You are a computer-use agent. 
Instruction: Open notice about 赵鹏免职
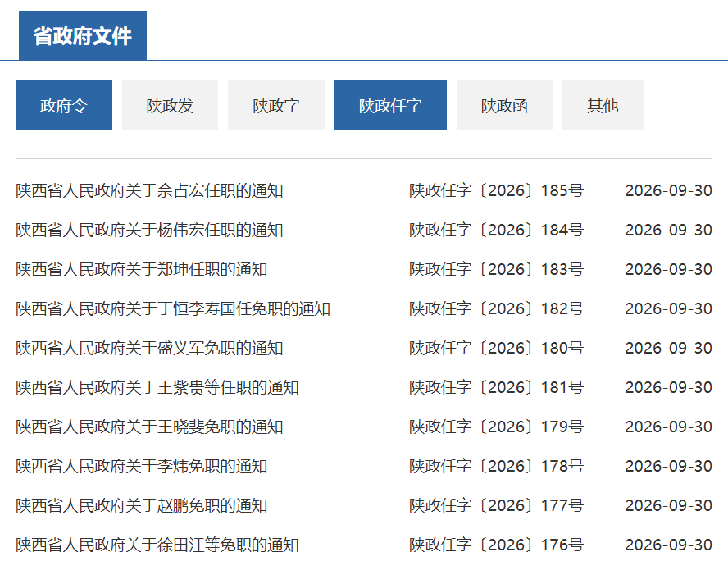coord(142,505)
